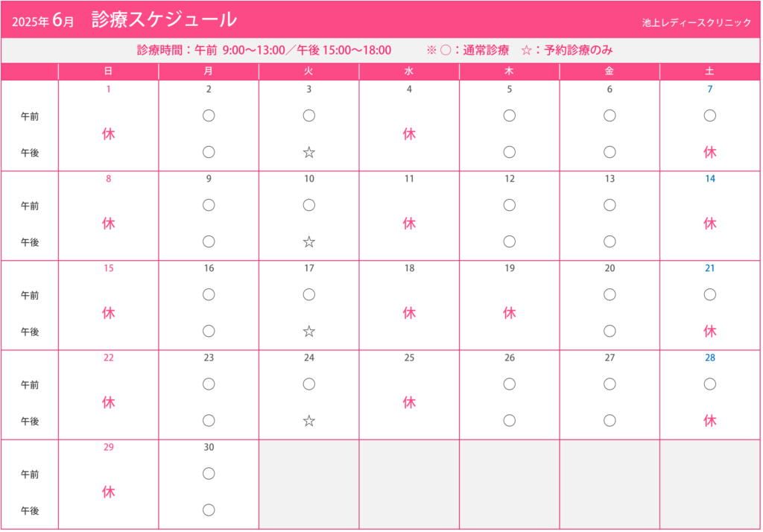Click the 休 mark on June 14
This screenshot has width=763, height=532.
tap(710, 224)
